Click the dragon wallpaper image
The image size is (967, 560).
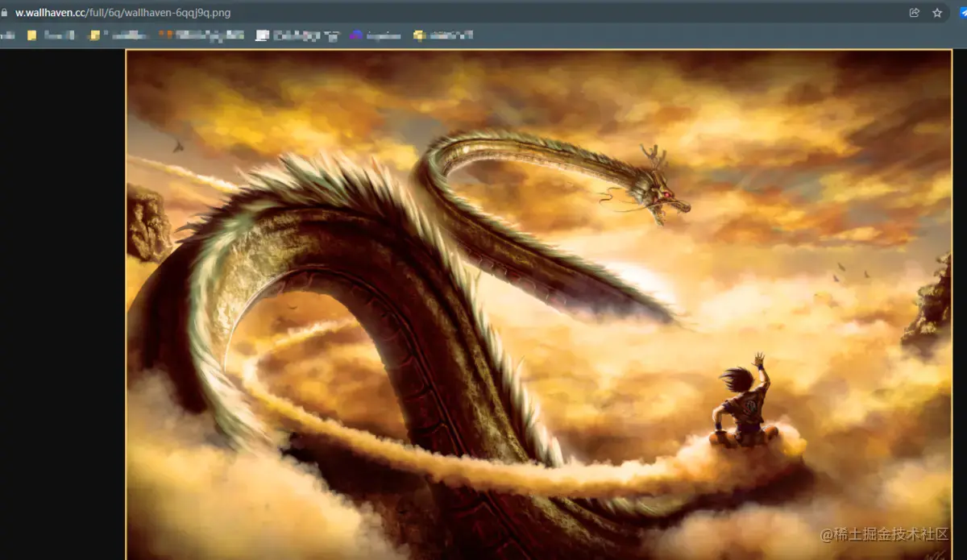click(539, 305)
